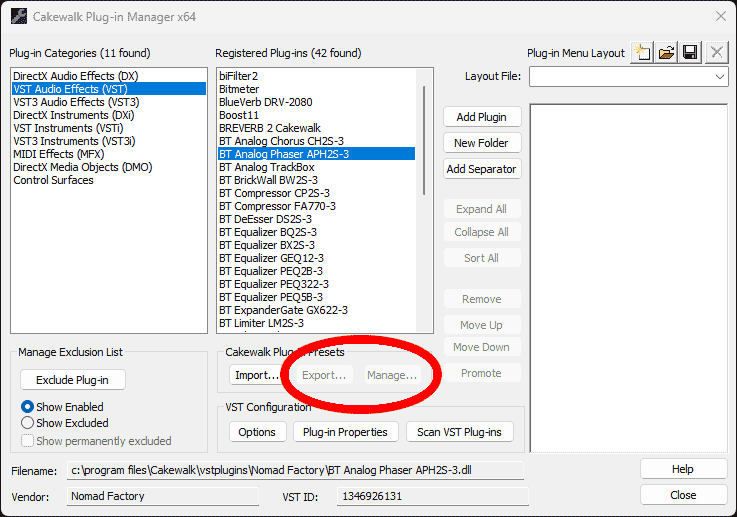The width and height of the screenshot is (737, 517).
Task: Click the Cakewalk icon in title bar
Action: [x=18, y=15]
